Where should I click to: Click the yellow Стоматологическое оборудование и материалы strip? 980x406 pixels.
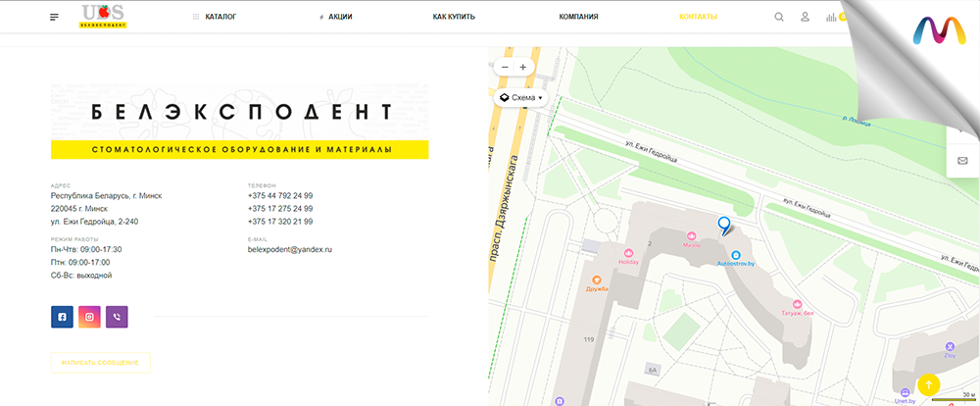pyautogui.click(x=239, y=149)
